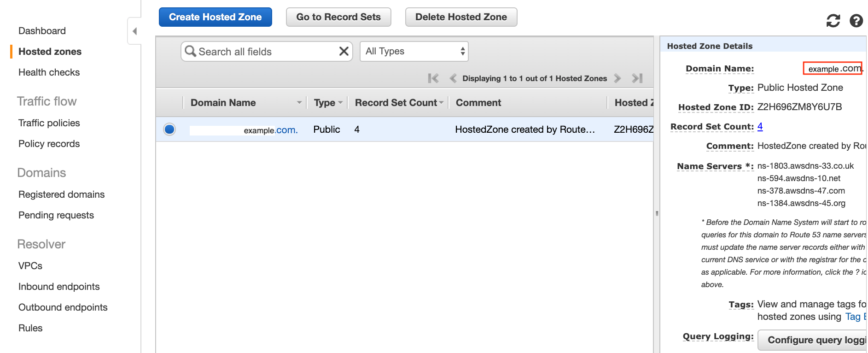
Task: Open the Record Set Count link 4
Action: click(x=760, y=126)
